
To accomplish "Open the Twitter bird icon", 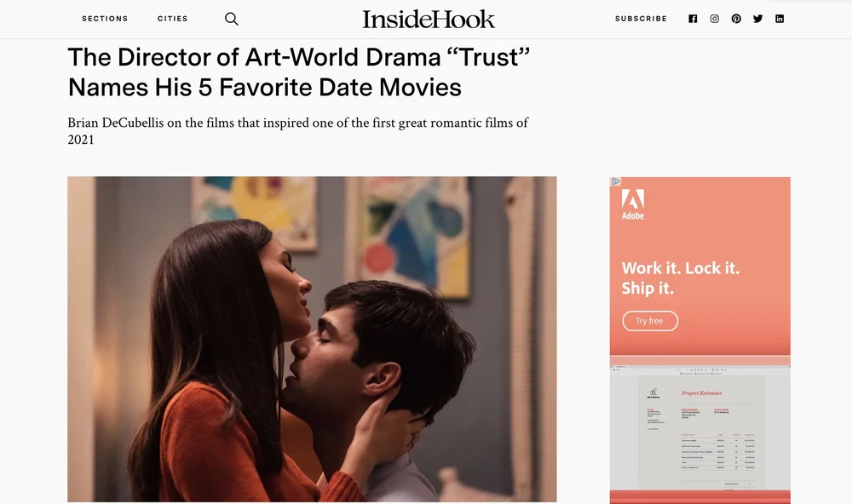I will (758, 19).
